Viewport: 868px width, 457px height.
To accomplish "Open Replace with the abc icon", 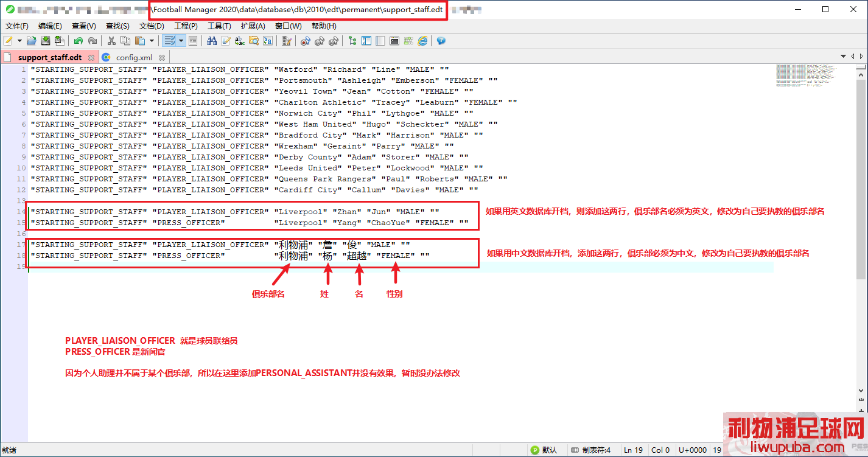I will 240,41.
